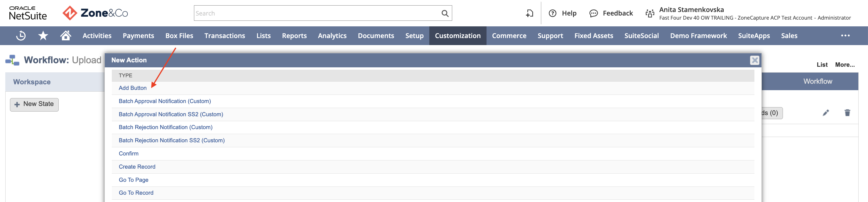Open the Recent Records clock icon
The height and width of the screenshot is (202, 868).
[21, 36]
